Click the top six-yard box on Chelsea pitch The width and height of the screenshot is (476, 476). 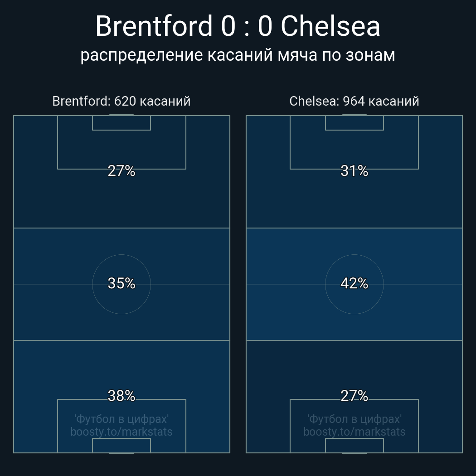click(354, 123)
